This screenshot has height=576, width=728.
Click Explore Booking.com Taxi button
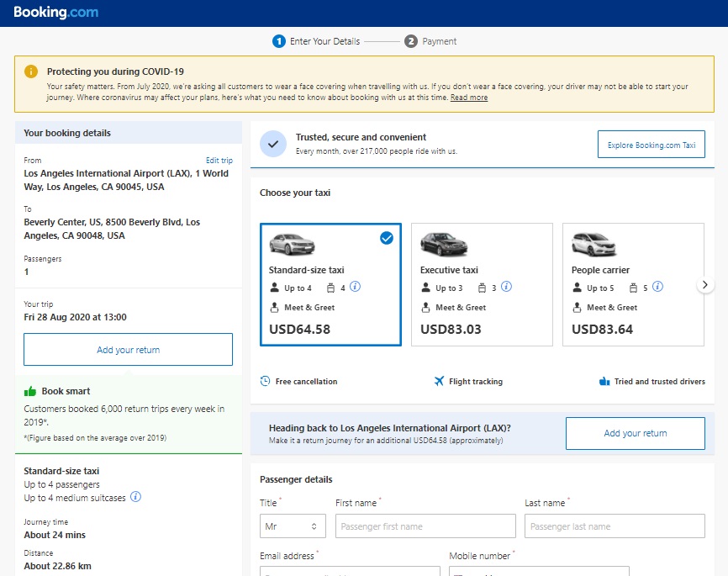tap(652, 145)
